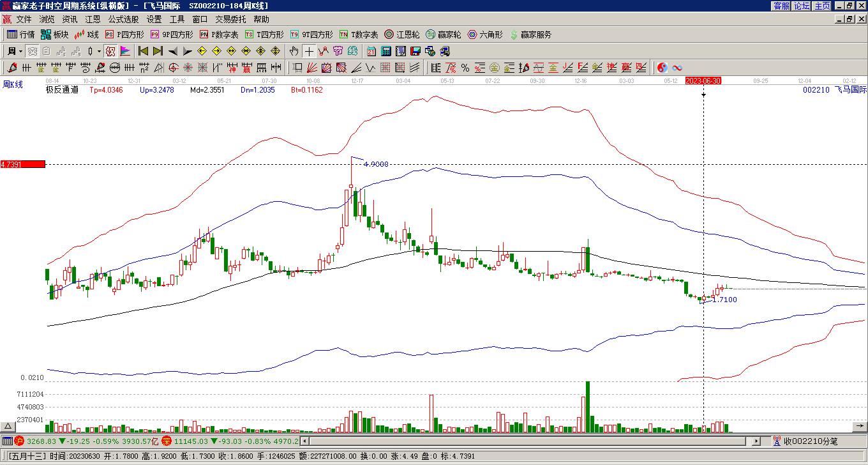Viewport: 868px width, 465px height.
Task: Click the horizontal scrollbar right arrow
Action: coord(756,441)
